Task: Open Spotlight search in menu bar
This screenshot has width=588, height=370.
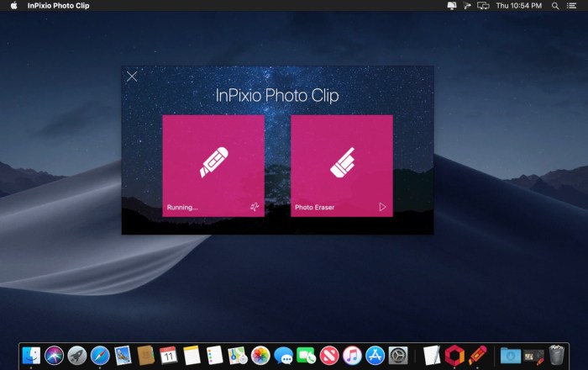Action: click(555, 6)
